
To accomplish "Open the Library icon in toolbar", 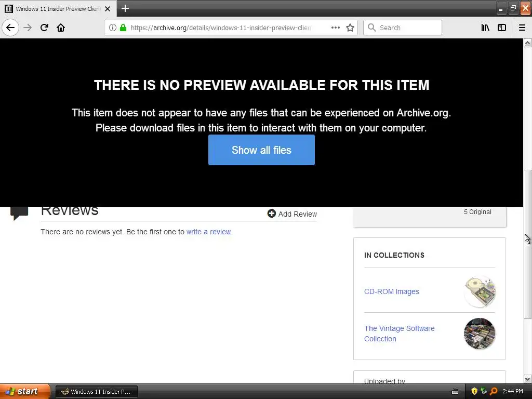I will pos(485,28).
